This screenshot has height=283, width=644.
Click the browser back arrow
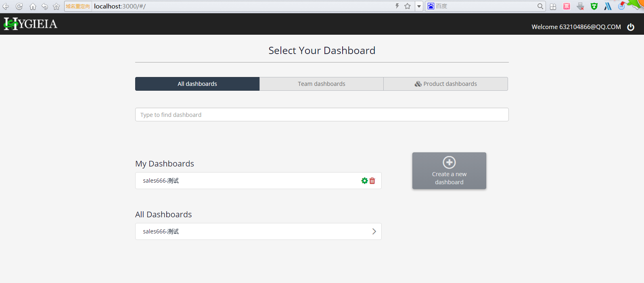click(6, 6)
